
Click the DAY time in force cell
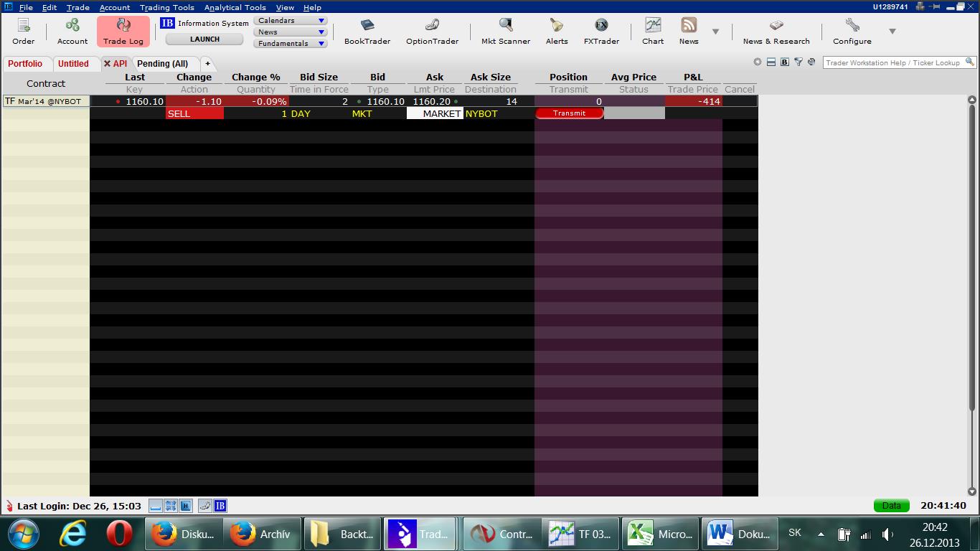(x=319, y=113)
